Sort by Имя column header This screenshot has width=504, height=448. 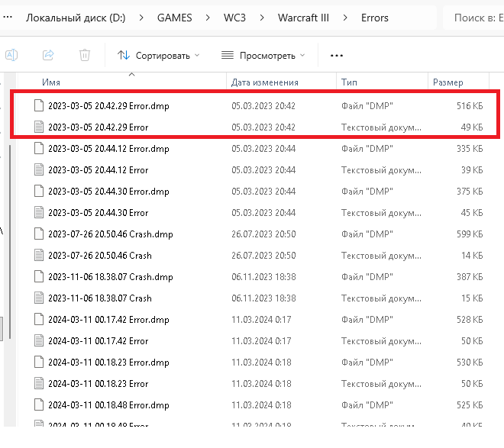52,82
